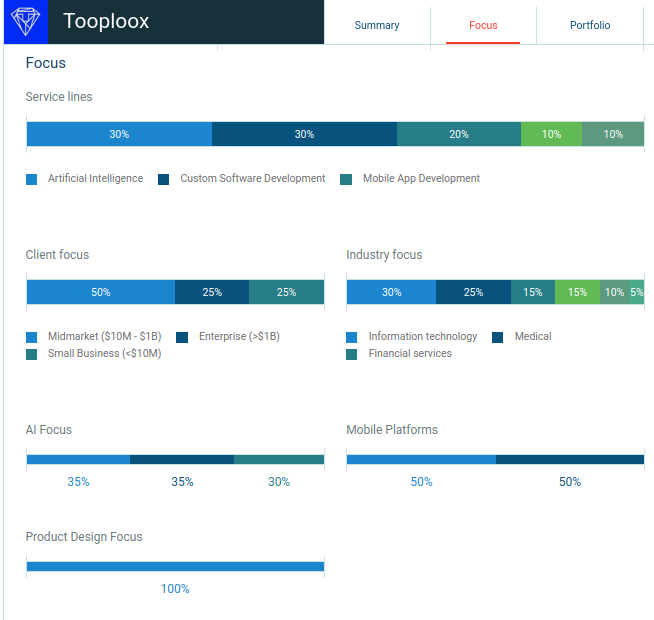This screenshot has height=620, width=654.
Task: Click the Custom Software Development legend swatch
Action: [164, 179]
